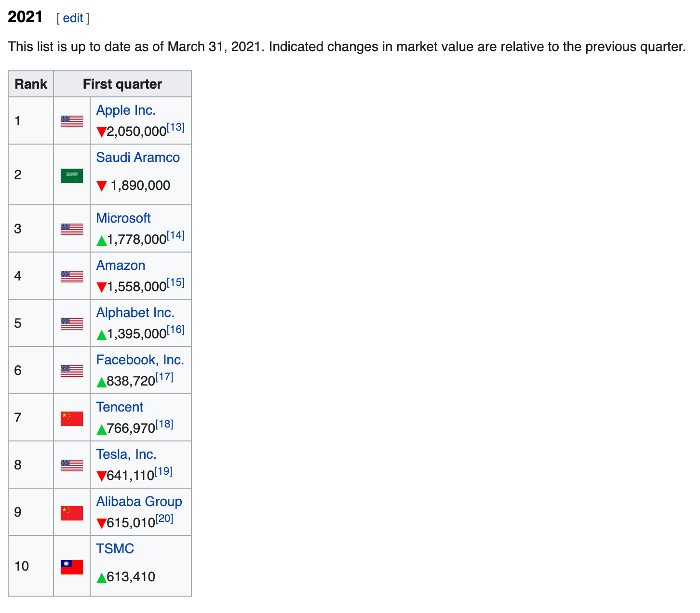This screenshot has width=700, height=613.
Task: Edit the 2021 section
Action: click(73, 18)
